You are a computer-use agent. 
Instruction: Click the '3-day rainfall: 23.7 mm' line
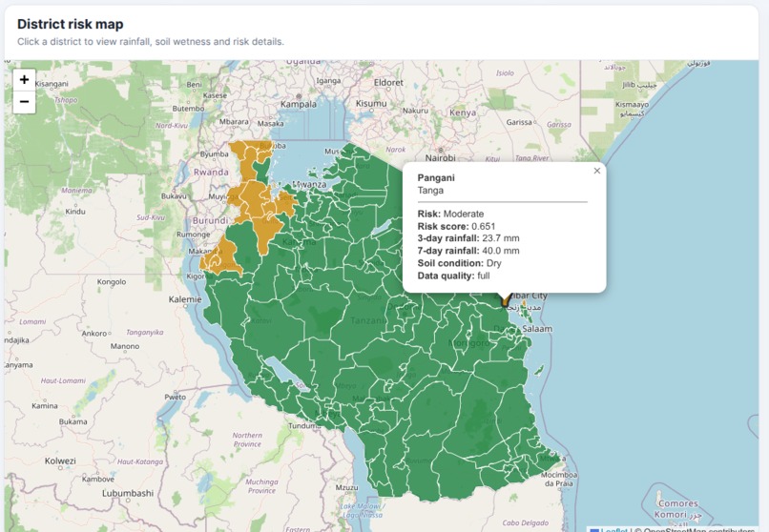(468, 238)
